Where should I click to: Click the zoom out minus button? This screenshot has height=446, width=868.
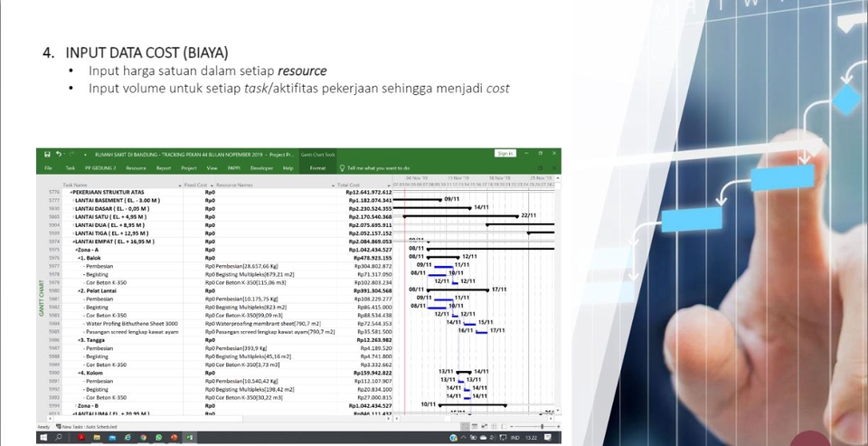tap(510, 427)
